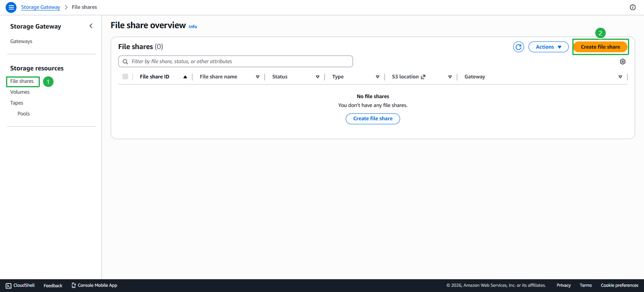This screenshot has height=292, width=644.
Task: Collapse the Storage Gateway side panel
Action: pos(91,26)
